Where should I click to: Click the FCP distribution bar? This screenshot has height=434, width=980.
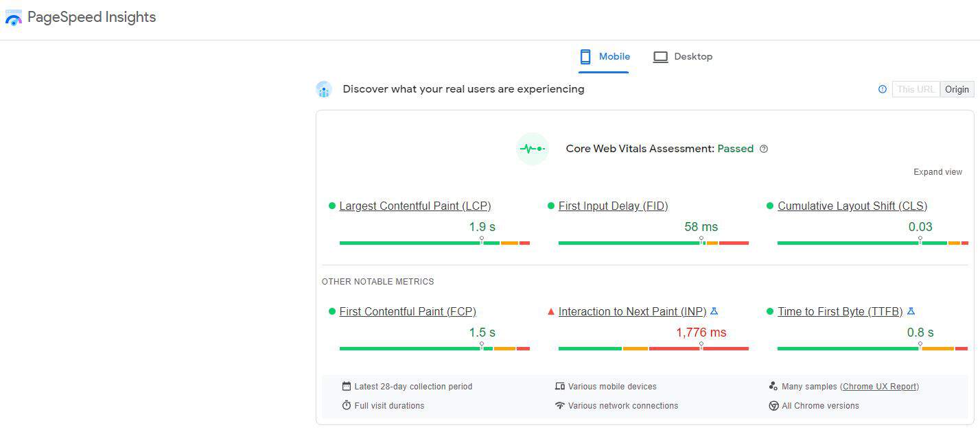point(434,348)
